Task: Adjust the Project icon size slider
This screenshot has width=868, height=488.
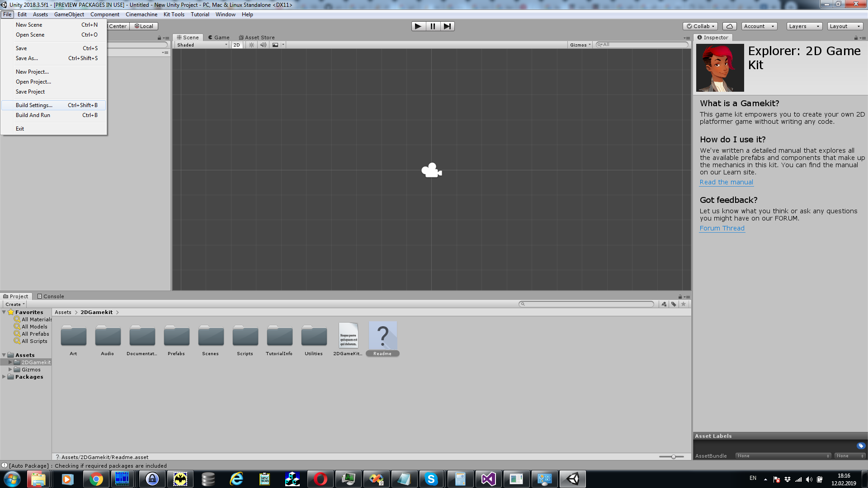Action: click(x=673, y=457)
